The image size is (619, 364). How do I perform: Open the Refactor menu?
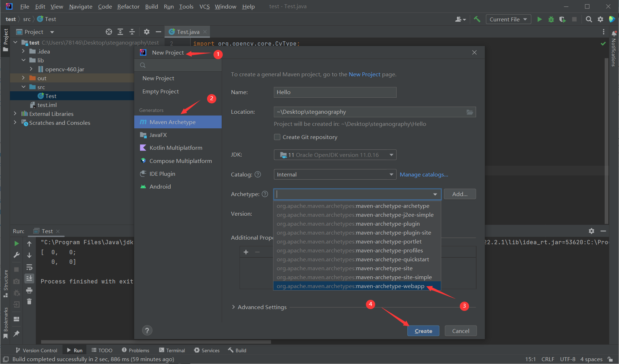[128, 6]
